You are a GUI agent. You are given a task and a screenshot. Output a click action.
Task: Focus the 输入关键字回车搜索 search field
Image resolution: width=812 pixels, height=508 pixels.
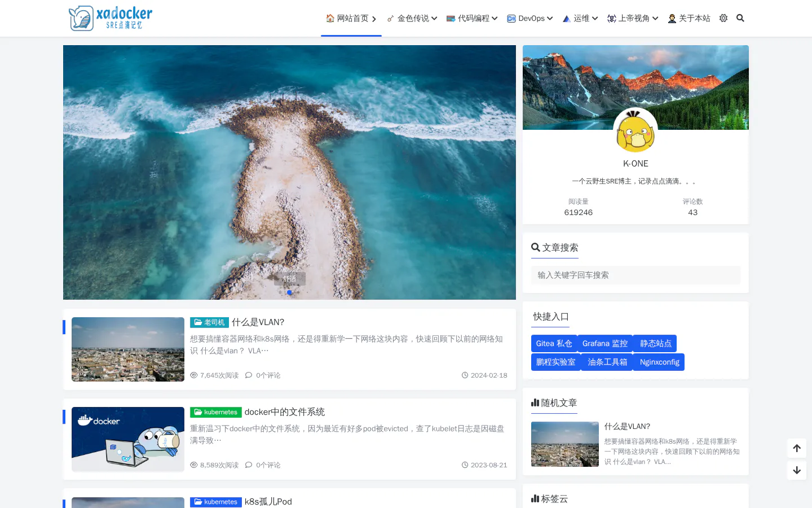tap(636, 275)
